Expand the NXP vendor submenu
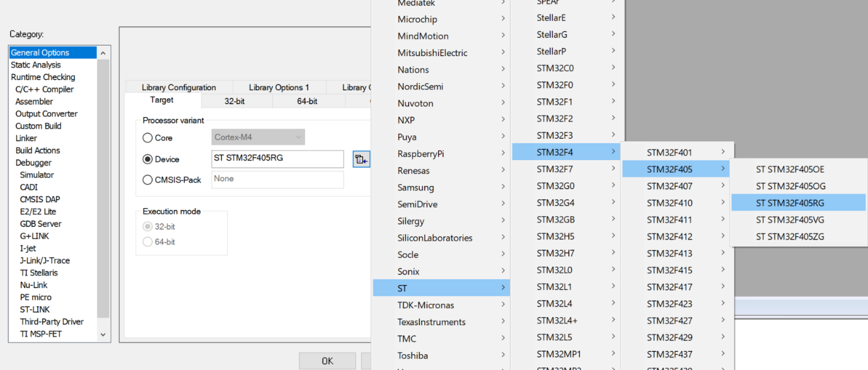This screenshot has height=370, width=868. [x=441, y=120]
